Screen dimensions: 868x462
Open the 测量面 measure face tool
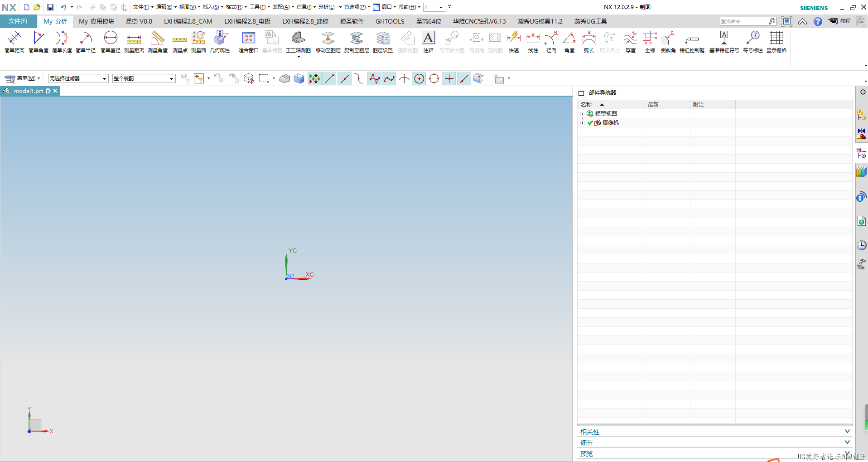[198, 42]
